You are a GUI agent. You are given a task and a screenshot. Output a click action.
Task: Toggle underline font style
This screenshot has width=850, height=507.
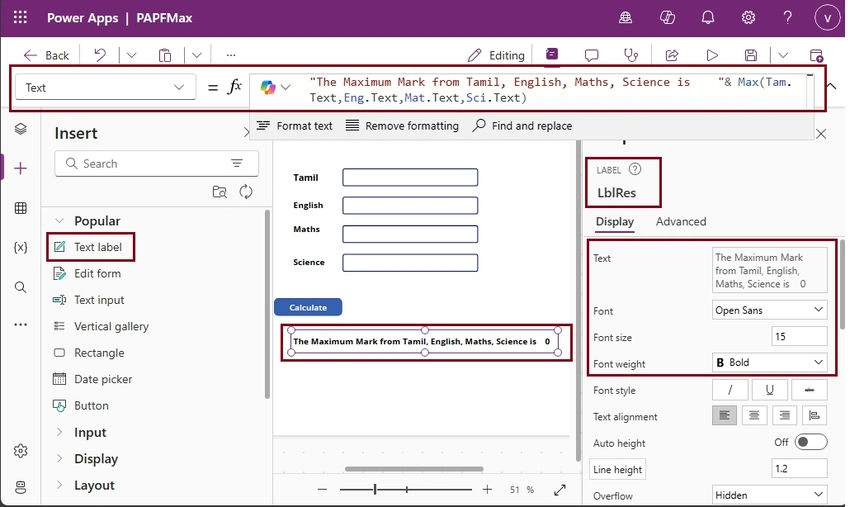pyautogui.click(x=769, y=389)
